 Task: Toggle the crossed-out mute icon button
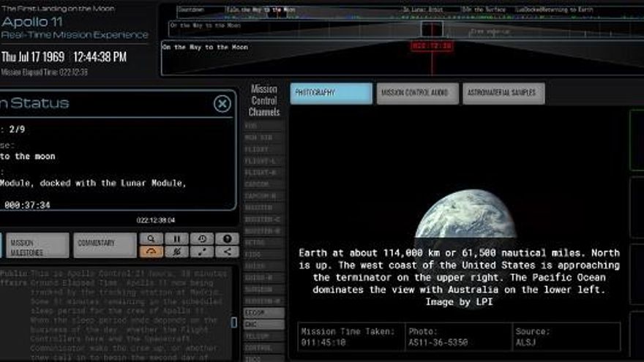(x=176, y=252)
